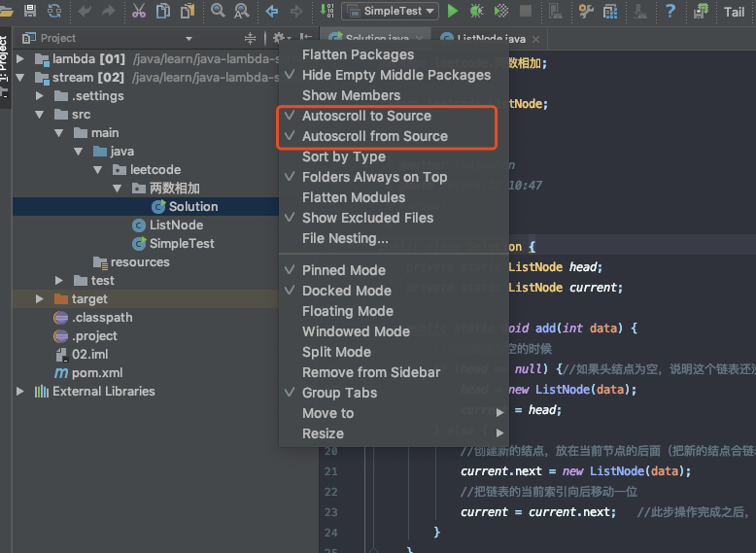
Task: Collapse the src folder
Action: coord(40,115)
